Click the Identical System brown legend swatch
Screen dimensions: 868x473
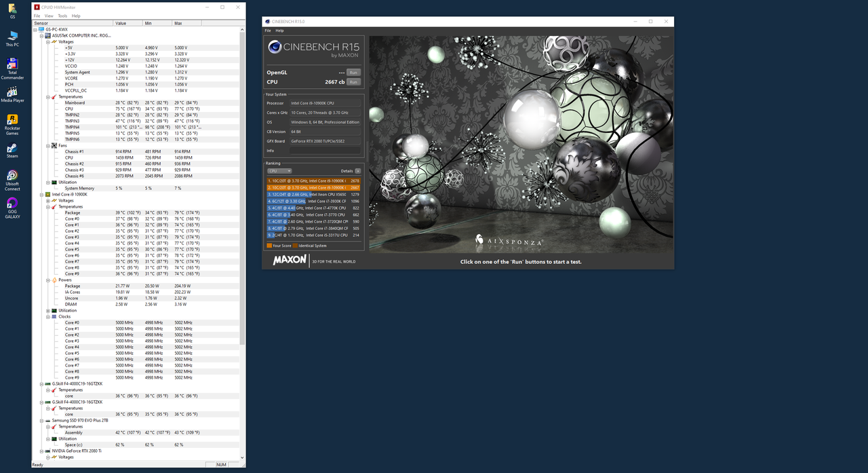[295, 246]
